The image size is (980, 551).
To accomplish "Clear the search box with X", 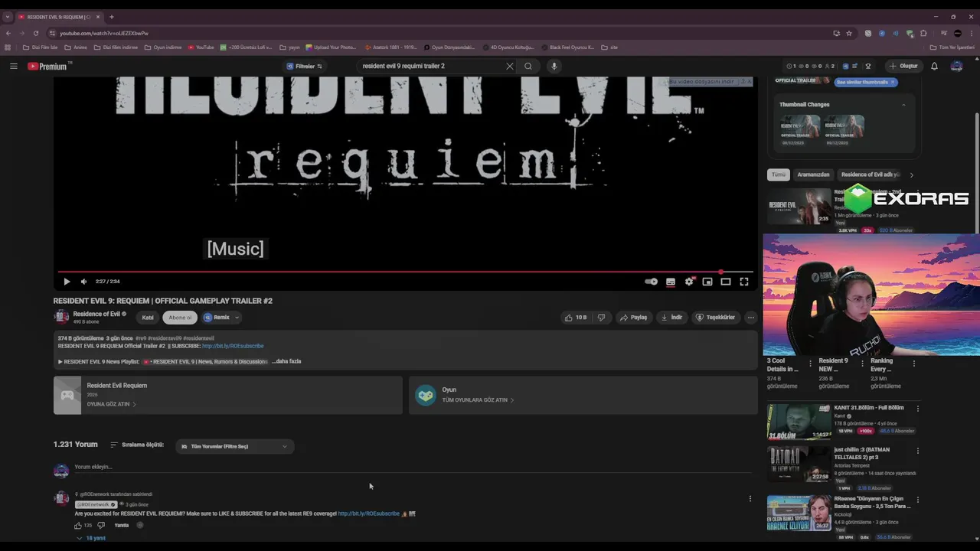I will point(510,67).
